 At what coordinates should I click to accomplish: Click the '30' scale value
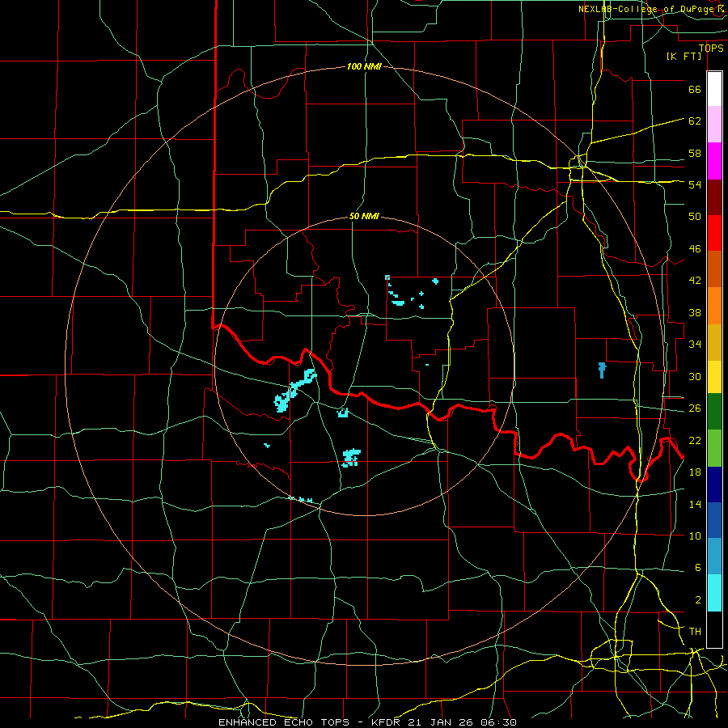[x=695, y=376]
